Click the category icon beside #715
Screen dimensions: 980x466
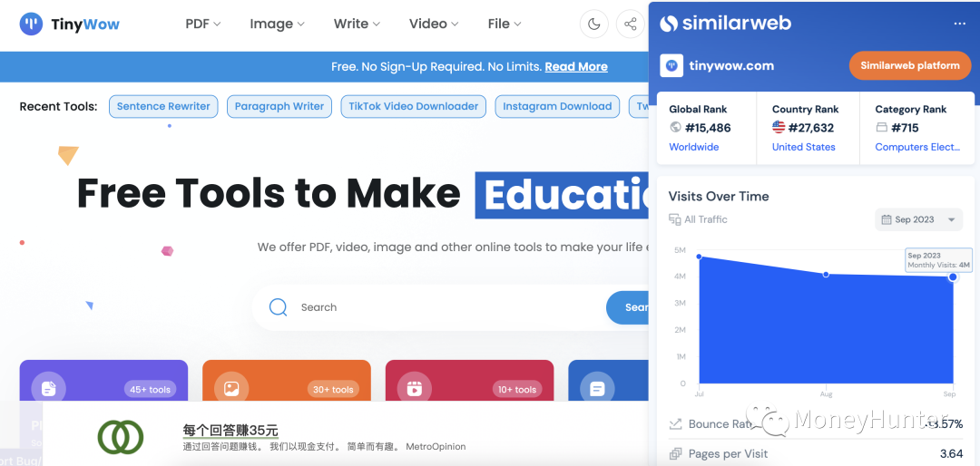[881, 128]
